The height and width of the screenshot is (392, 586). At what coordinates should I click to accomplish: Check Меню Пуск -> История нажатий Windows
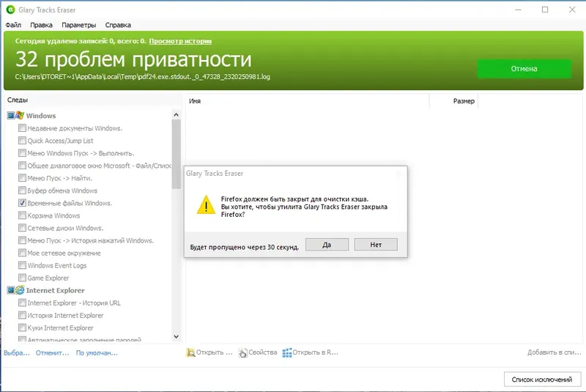pos(22,240)
